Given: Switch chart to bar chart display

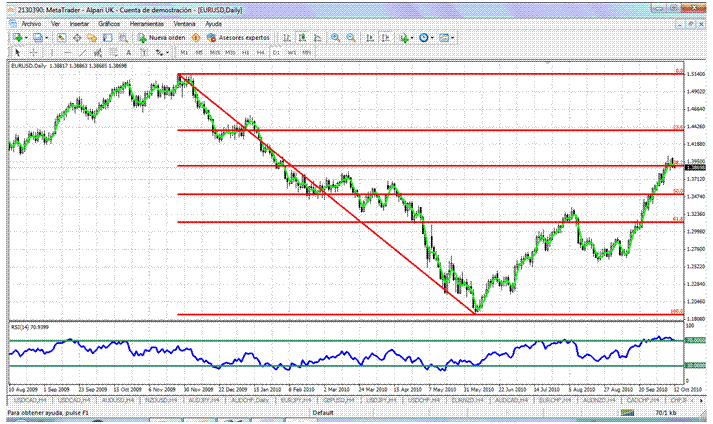Looking at the screenshot, I should [x=289, y=37].
